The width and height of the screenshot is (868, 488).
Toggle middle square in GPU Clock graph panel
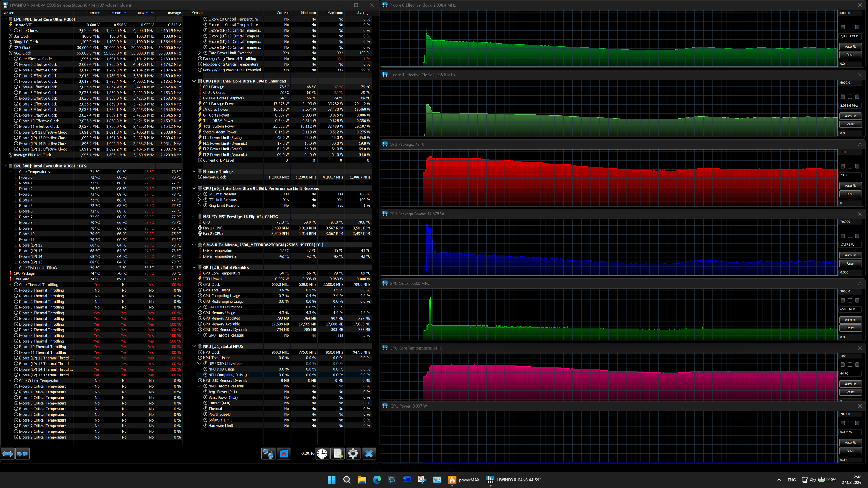(850, 300)
